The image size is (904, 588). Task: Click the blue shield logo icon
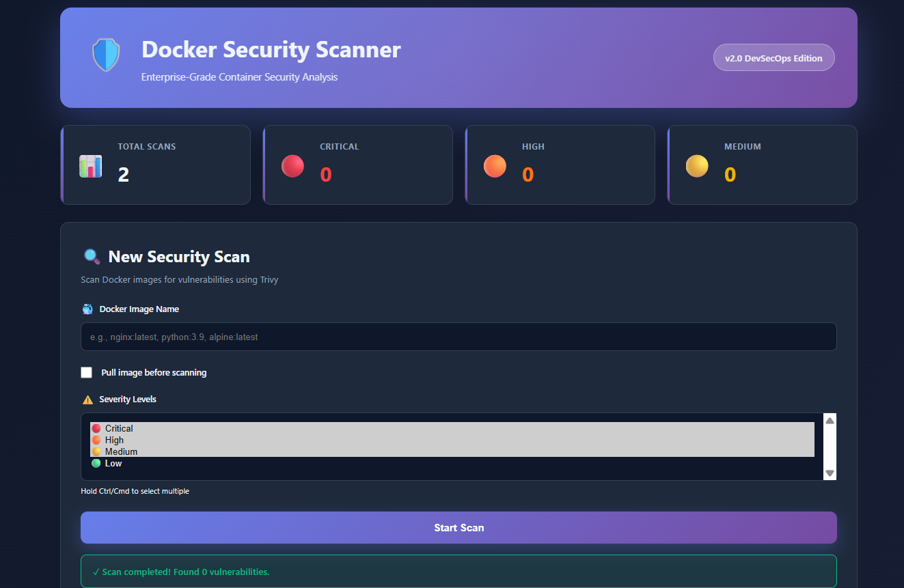[106, 55]
